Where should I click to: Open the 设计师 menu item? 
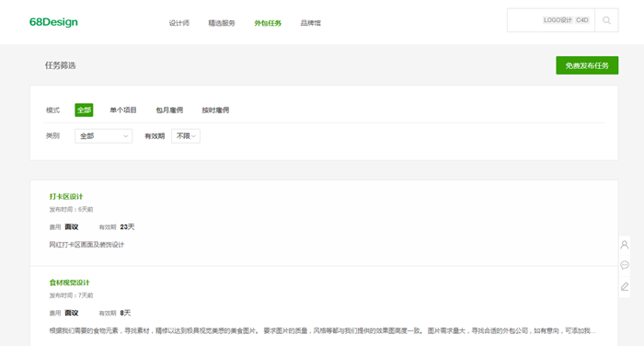pos(179,23)
